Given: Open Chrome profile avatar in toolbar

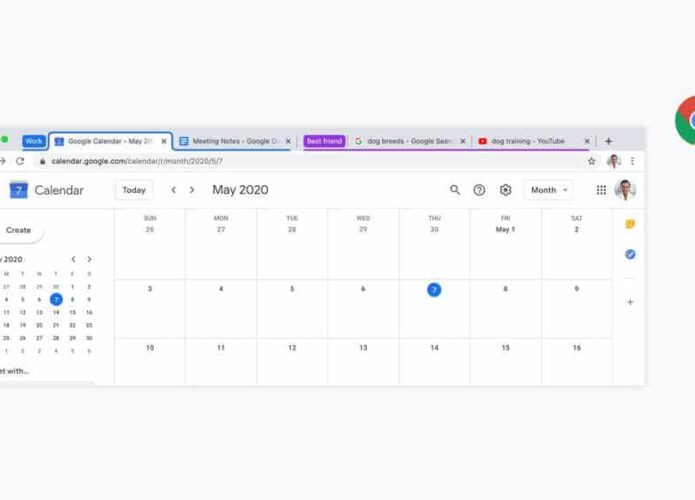Looking at the screenshot, I should pyautogui.click(x=614, y=161).
